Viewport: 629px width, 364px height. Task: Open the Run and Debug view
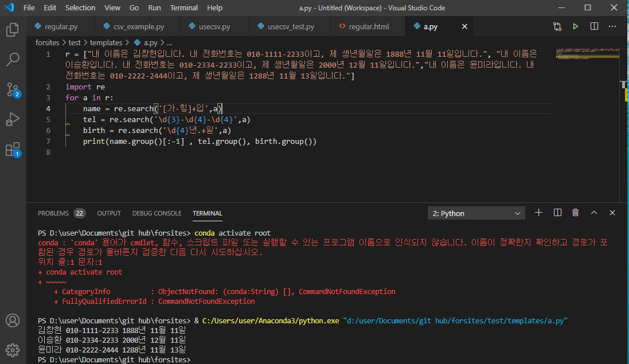13,119
